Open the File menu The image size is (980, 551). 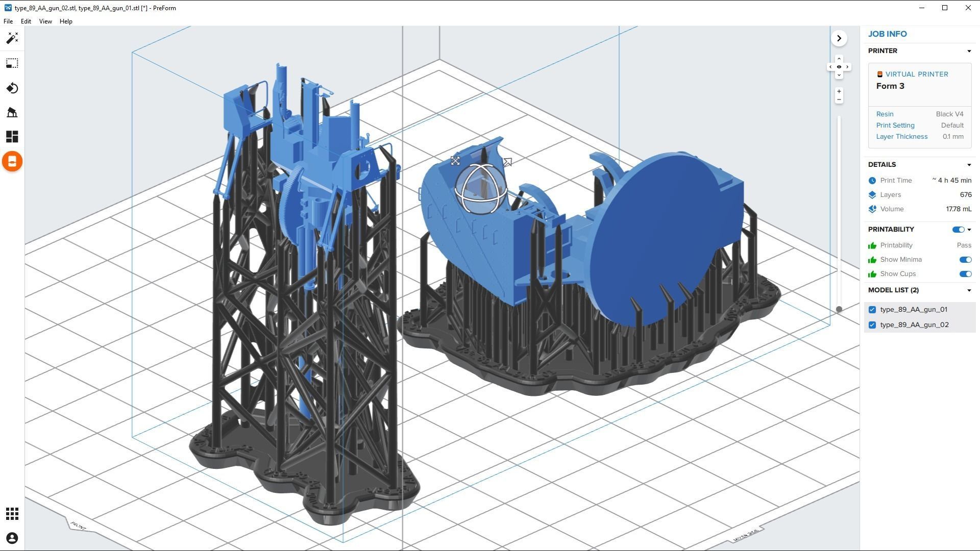(8, 21)
